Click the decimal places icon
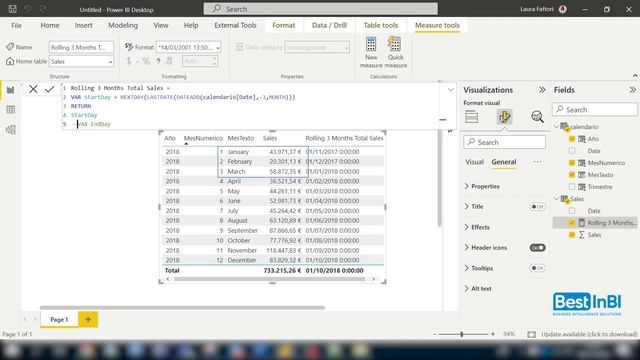The image size is (640, 360). (169, 61)
